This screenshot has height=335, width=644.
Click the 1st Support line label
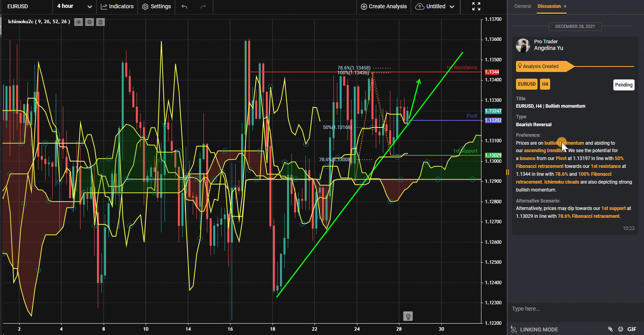click(x=465, y=151)
